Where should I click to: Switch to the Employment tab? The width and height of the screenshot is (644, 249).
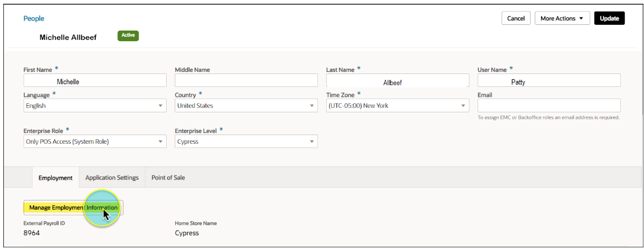55,178
